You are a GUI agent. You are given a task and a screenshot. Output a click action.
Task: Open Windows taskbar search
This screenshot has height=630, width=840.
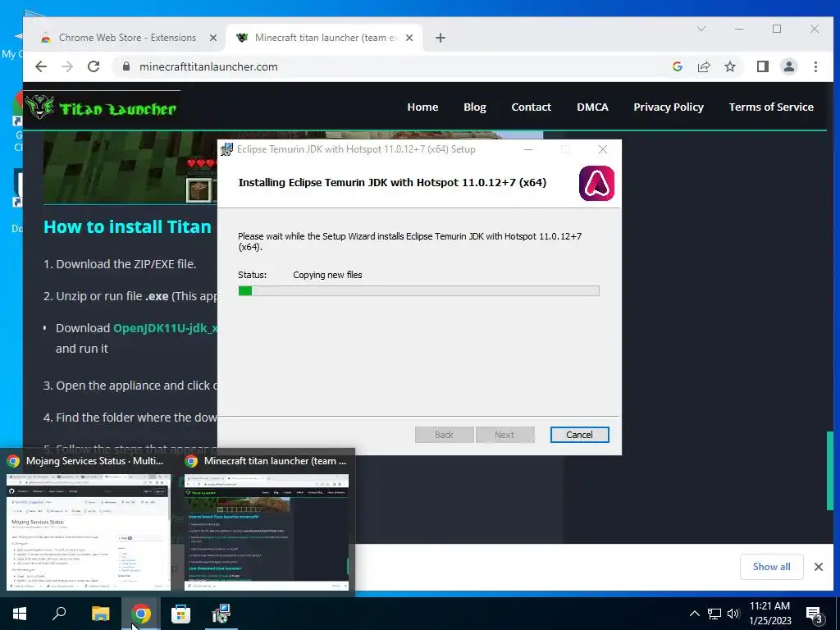click(x=59, y=614)
